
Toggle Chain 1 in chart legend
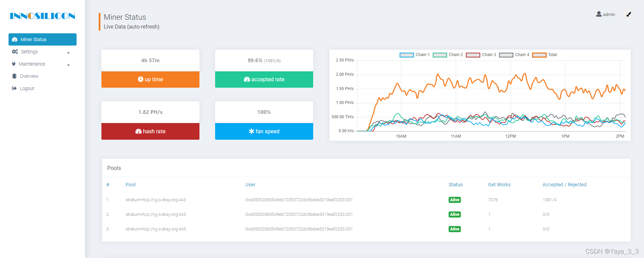point(414,55)
